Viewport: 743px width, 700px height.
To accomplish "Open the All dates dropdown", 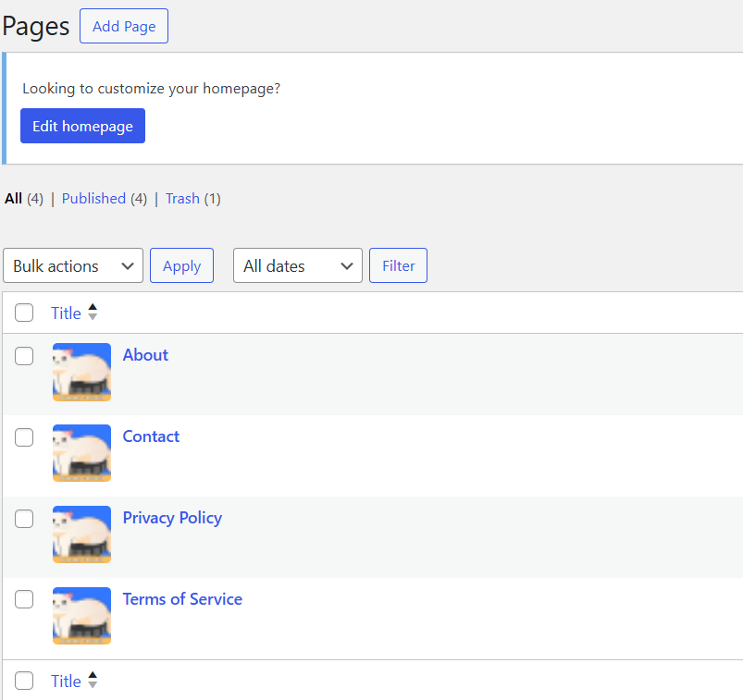I will (298, 265).
